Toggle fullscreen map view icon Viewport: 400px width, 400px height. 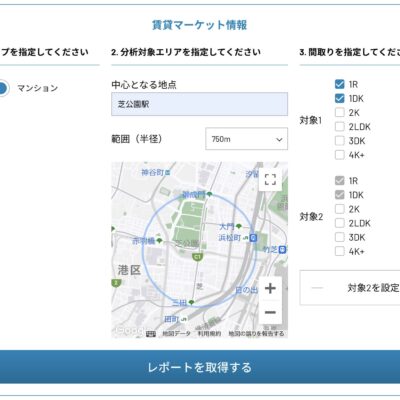tap(270, 180)
